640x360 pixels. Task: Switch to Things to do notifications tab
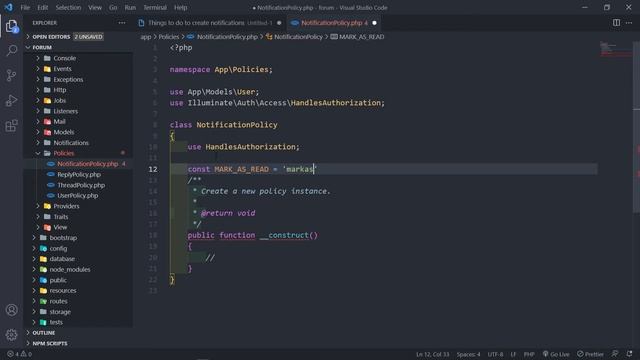(210, 23)
